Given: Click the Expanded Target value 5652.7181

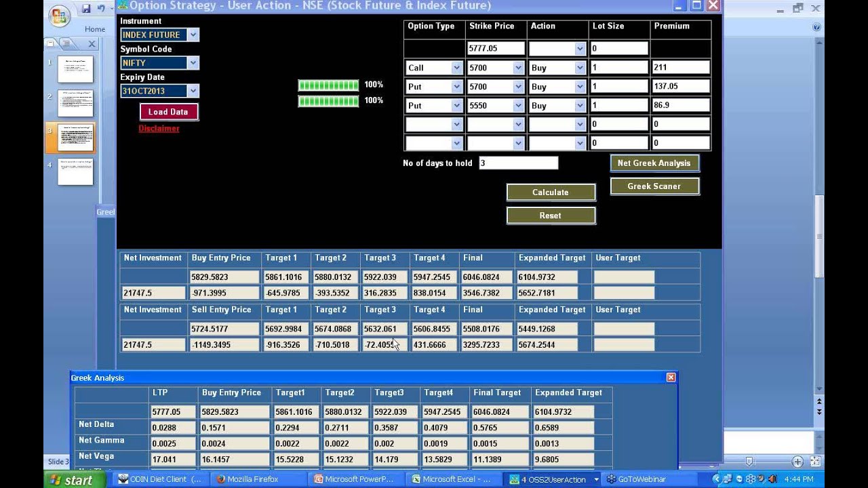Looking at the screenshot, I should click(x=547, y=293).
